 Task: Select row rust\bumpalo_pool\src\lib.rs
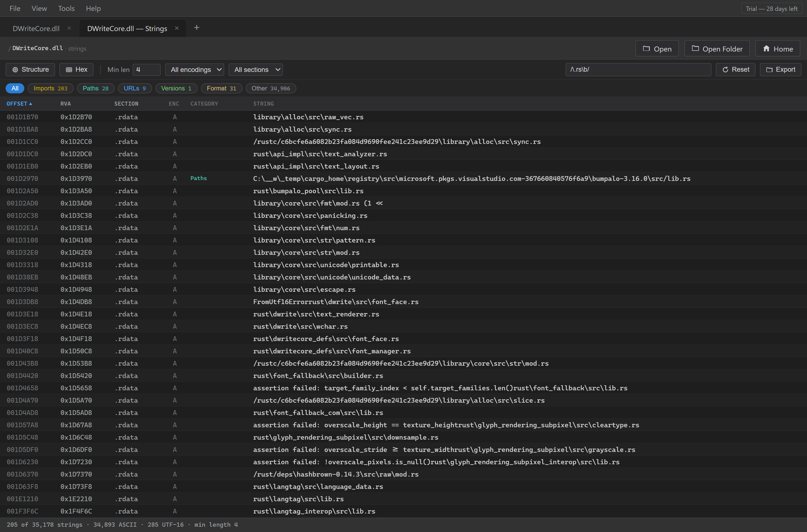(403, 191)
